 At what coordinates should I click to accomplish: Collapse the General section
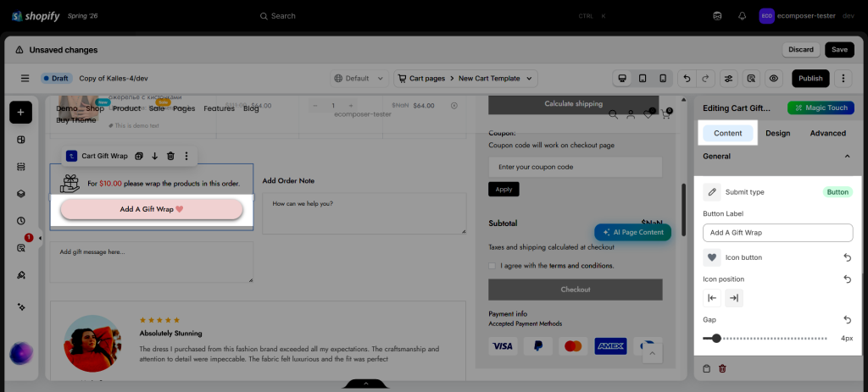847,157
